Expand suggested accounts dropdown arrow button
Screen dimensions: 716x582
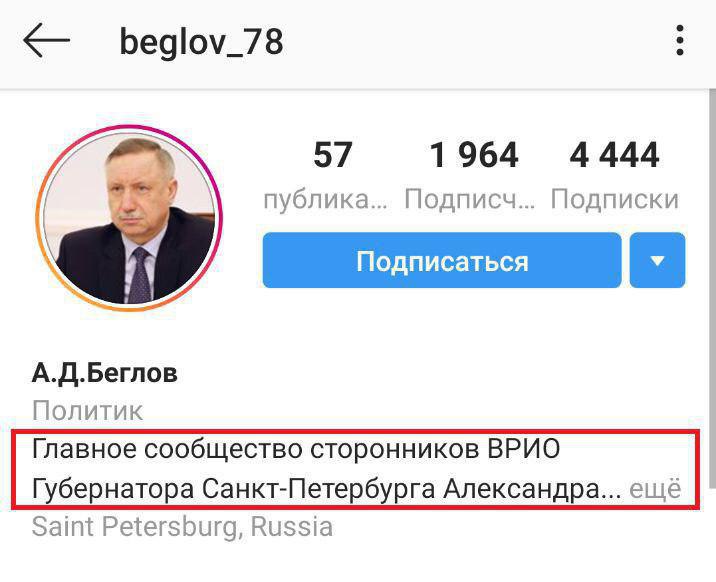657,260
